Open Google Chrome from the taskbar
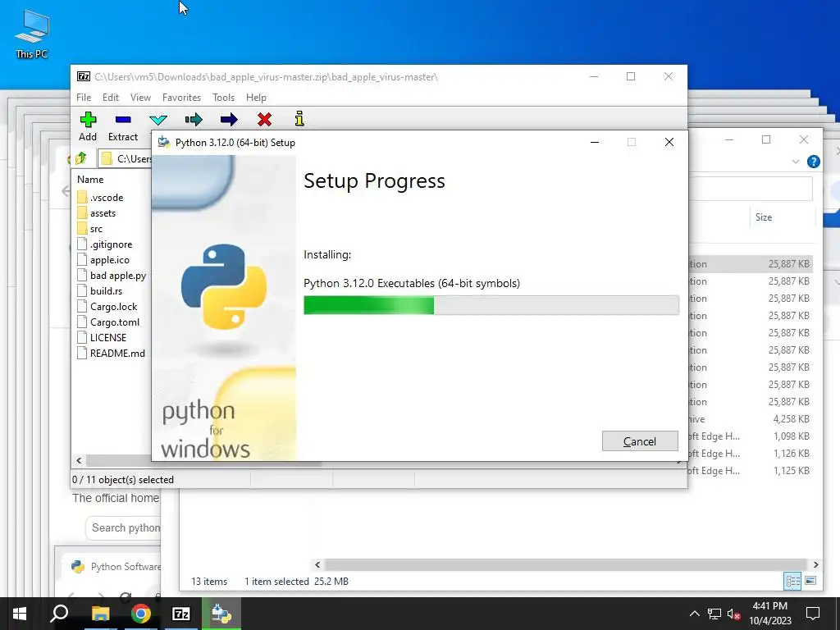 point(141,614)
